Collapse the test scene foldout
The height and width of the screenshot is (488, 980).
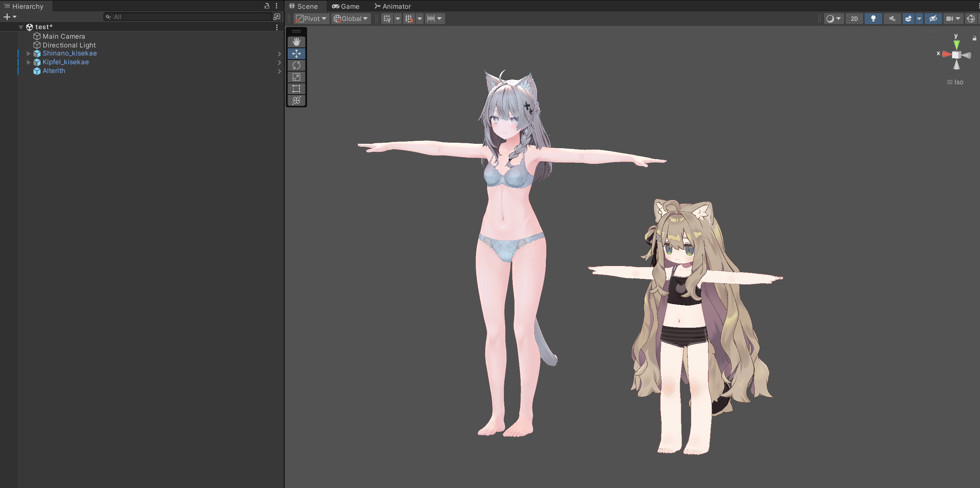21,27
